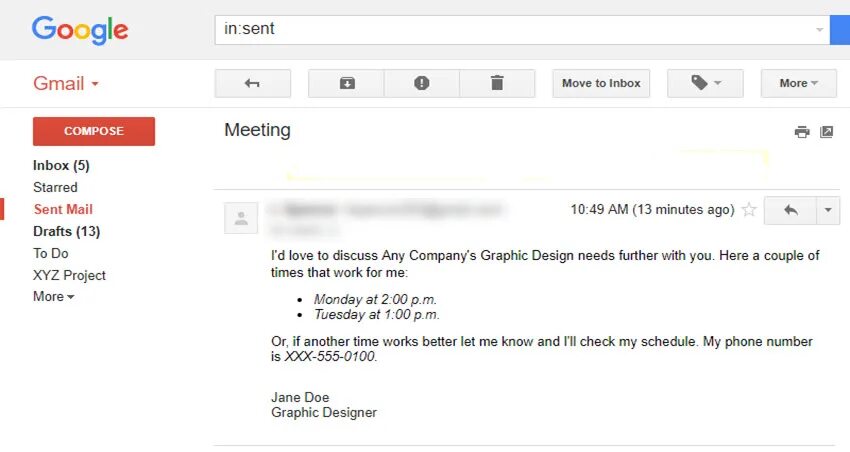Click Move to Inbox button
The width and height of the screenshot is (850, 452).
point(601,83)
